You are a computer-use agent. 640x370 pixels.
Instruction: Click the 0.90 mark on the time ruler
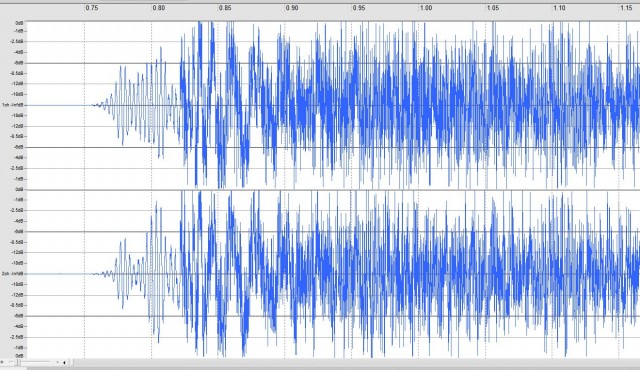[x=292, y=8]
